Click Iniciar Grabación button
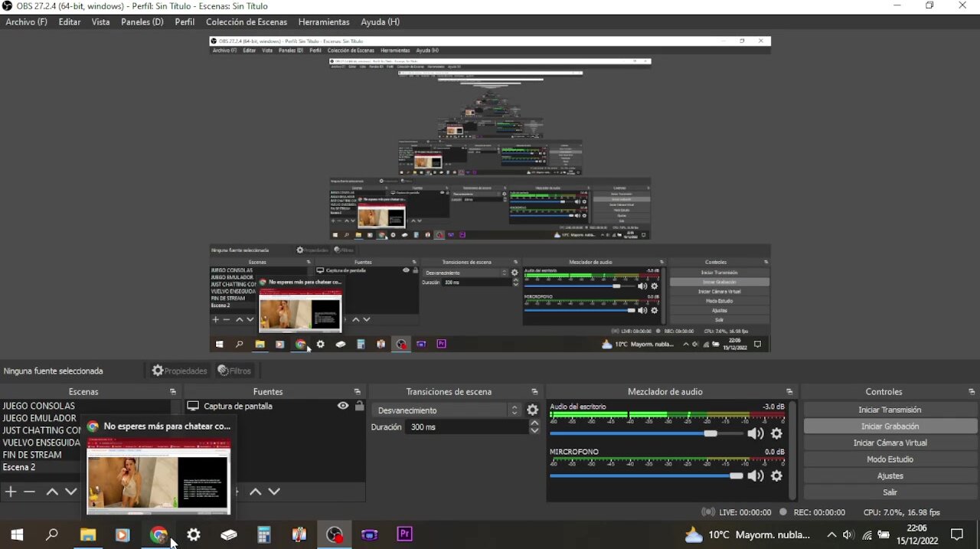This screenshot has width=980, height=549. click(x=890, y=426)
